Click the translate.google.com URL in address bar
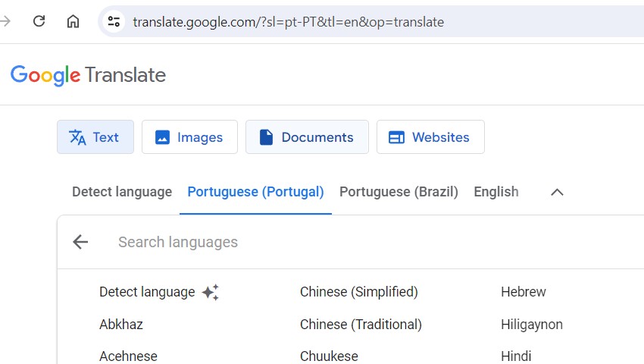 coord(289,22)
